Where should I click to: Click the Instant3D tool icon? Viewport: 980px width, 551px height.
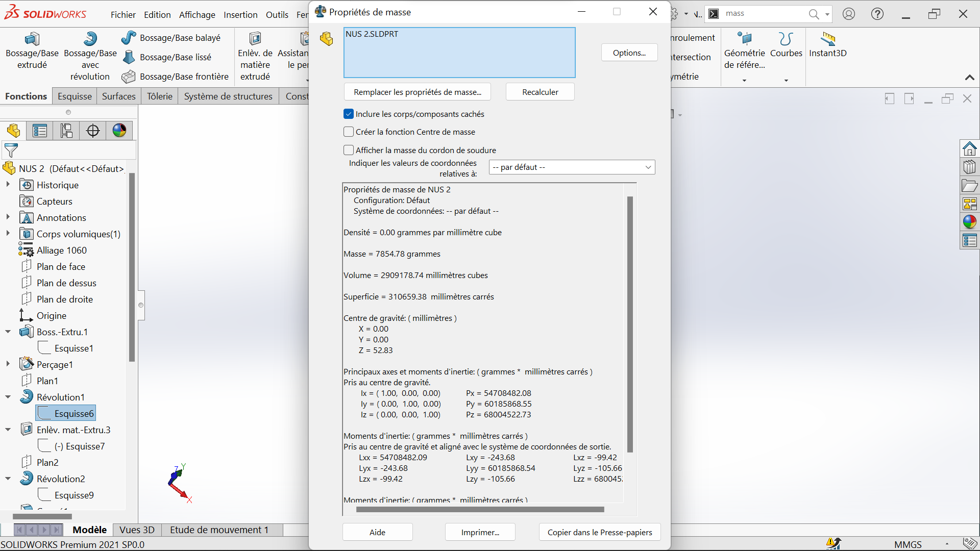pos(827,39)
